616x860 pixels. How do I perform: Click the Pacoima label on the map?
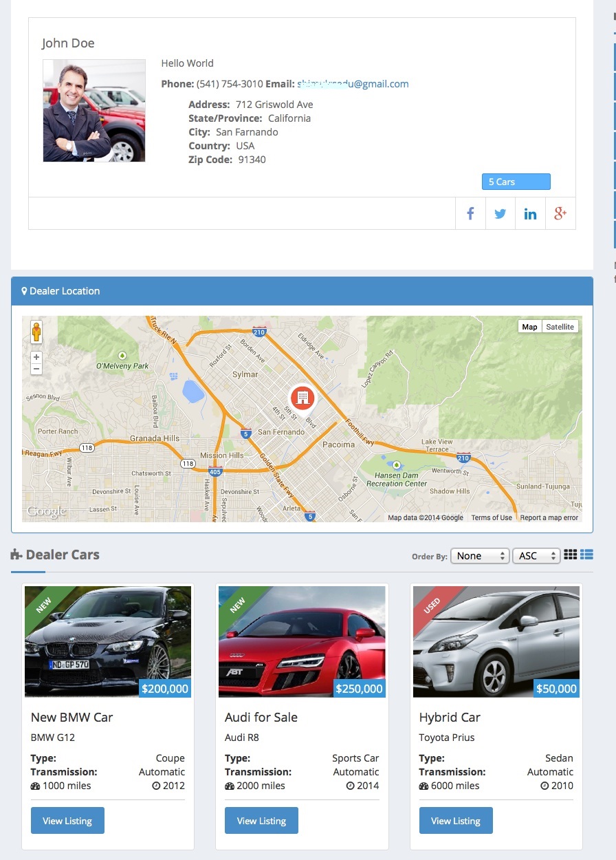click(339, 444)
